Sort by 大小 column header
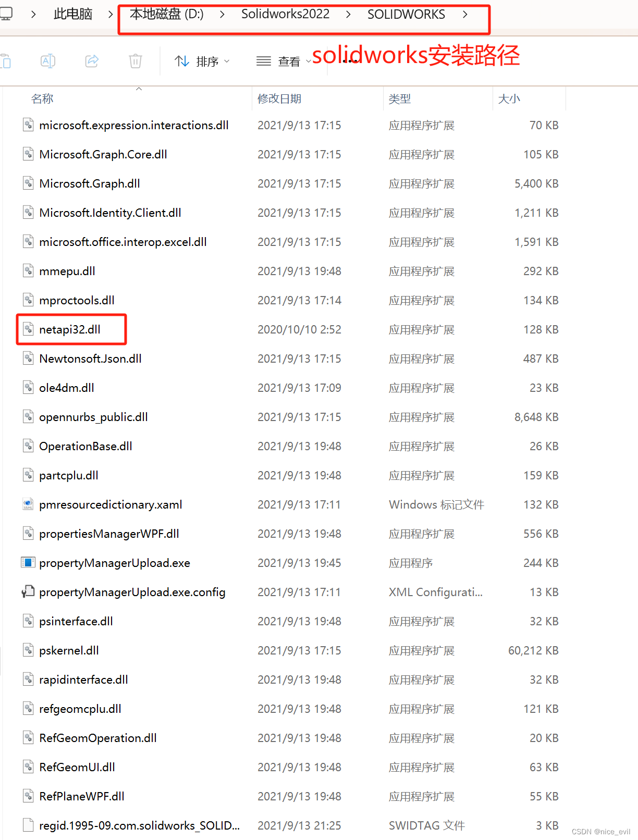 pyautogui.click(x=509, y=99)
